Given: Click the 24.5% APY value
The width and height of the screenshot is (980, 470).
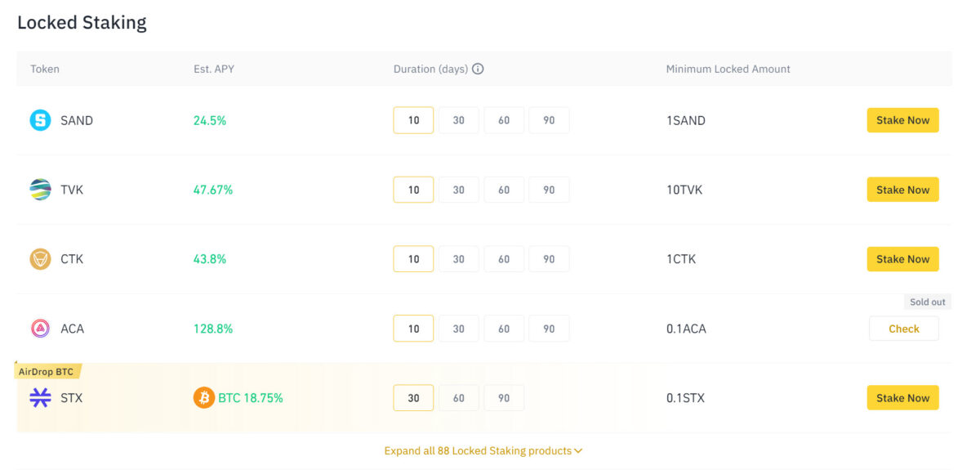Looking at the screenshot, I should 210,120.
